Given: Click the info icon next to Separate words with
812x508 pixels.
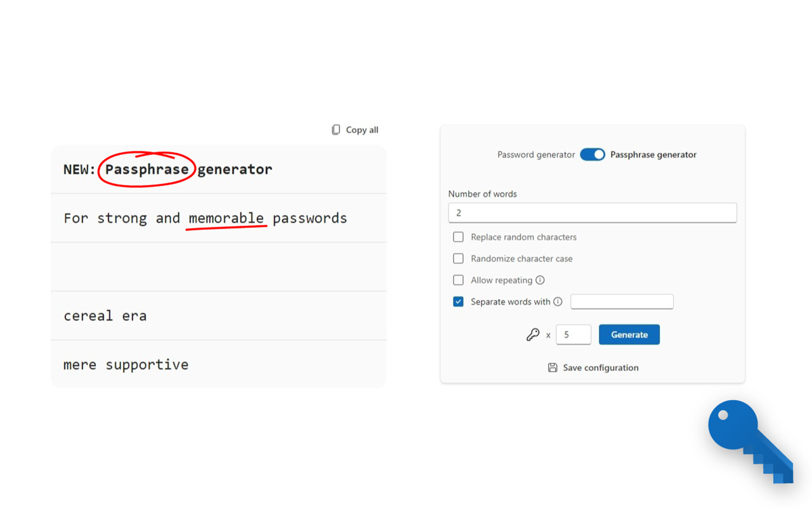Looking at the screenshot, I should point(558,302).
